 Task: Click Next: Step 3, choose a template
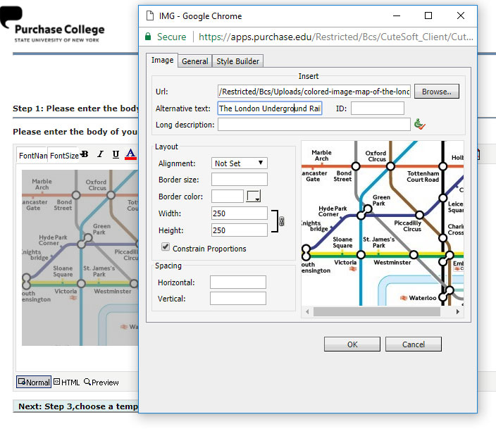coord(75,406)
